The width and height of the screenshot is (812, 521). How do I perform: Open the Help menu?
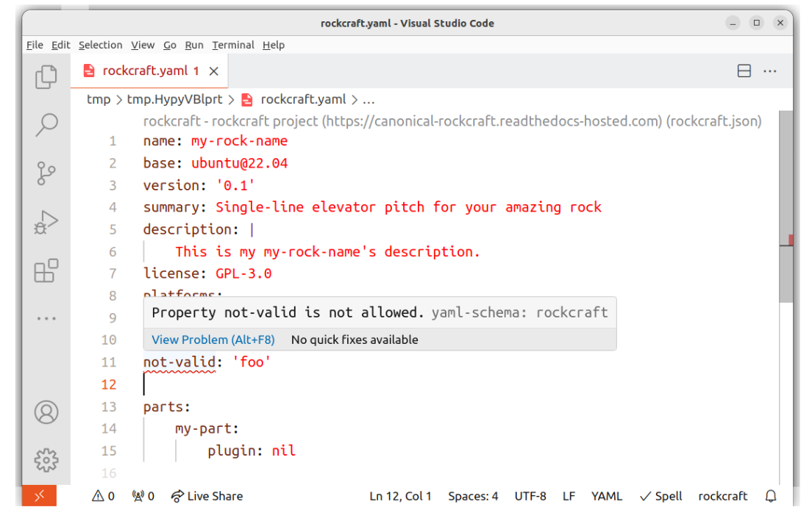click(274, 45)
